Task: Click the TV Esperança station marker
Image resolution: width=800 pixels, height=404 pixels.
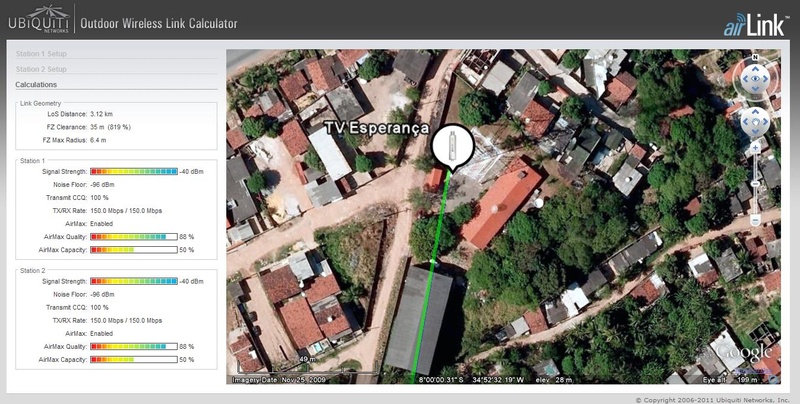Action: click(x=453, y=145)
